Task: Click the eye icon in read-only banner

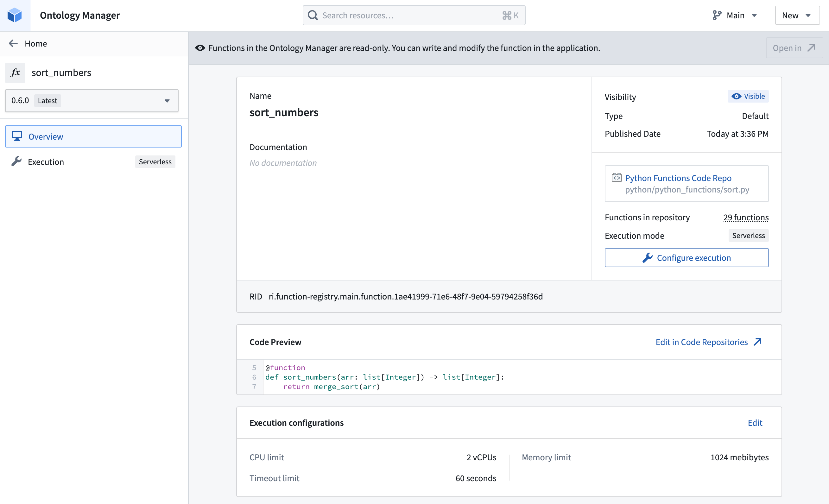Action: pos(200,48)
